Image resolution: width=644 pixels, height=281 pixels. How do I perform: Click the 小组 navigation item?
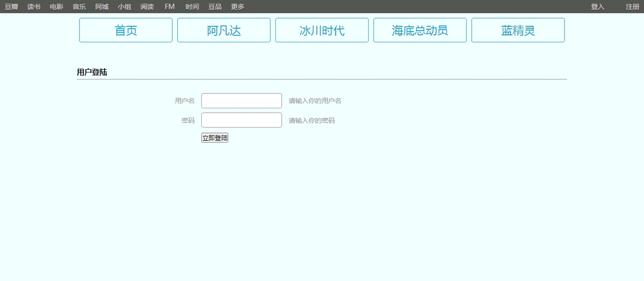coord(125,6)
